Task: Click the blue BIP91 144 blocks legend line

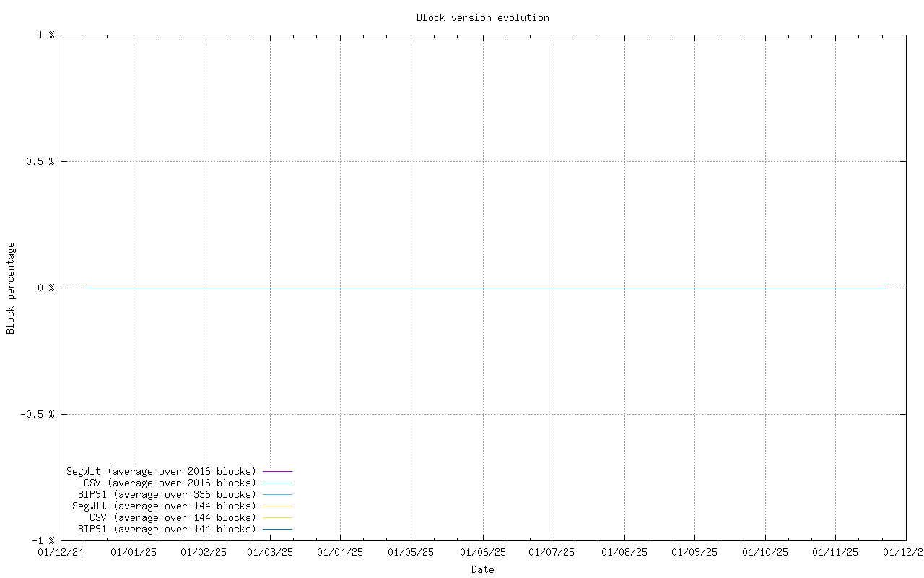Action: [277, 529]
